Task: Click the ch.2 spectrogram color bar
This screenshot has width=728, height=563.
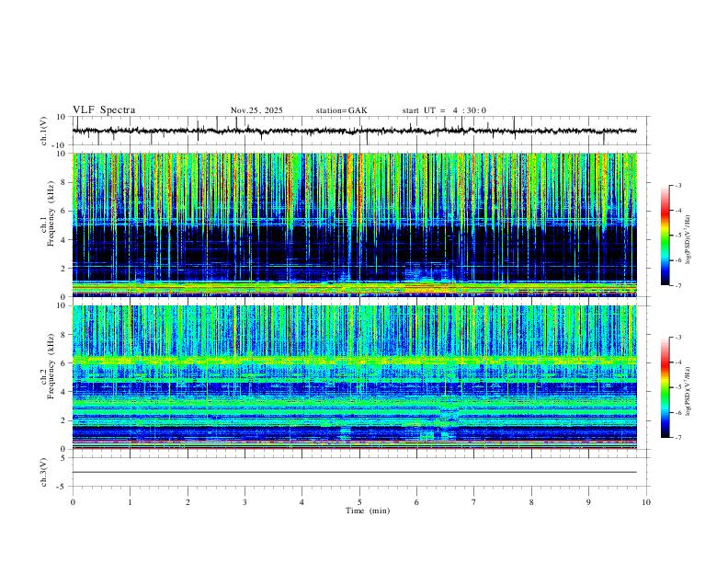Action: (x=665, y=387)
